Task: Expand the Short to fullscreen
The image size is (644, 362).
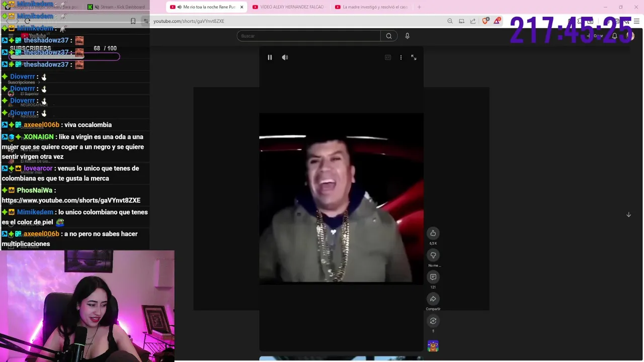Action: 414,57
